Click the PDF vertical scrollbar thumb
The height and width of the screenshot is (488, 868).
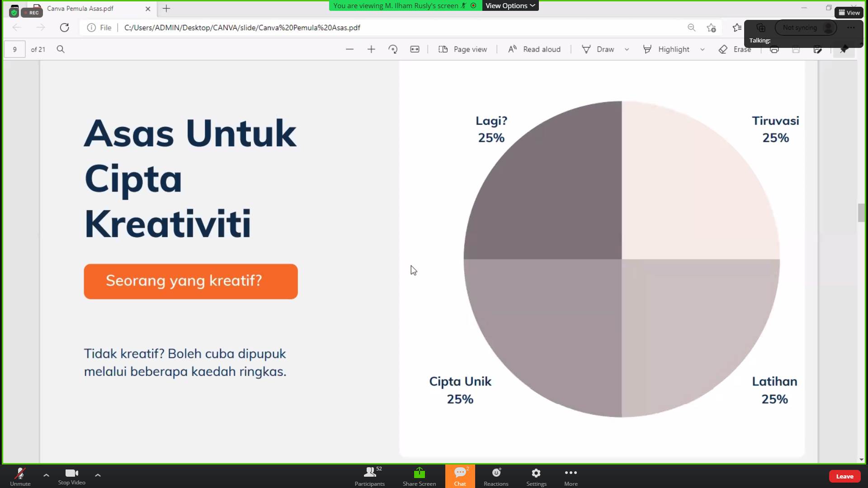(861, 213)
